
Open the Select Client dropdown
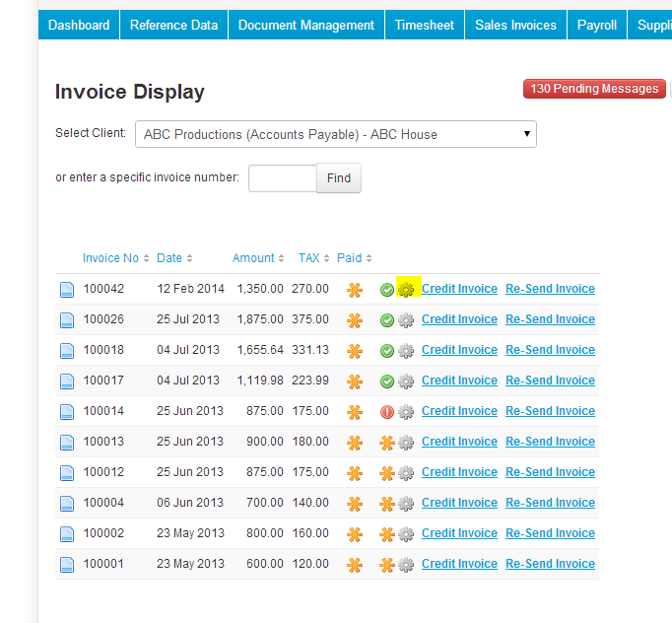(336, 134)
